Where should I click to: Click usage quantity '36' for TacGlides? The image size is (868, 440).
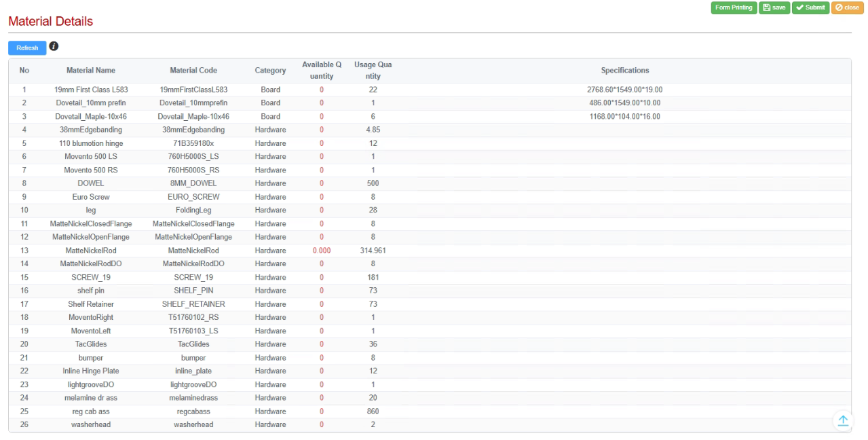373,344
